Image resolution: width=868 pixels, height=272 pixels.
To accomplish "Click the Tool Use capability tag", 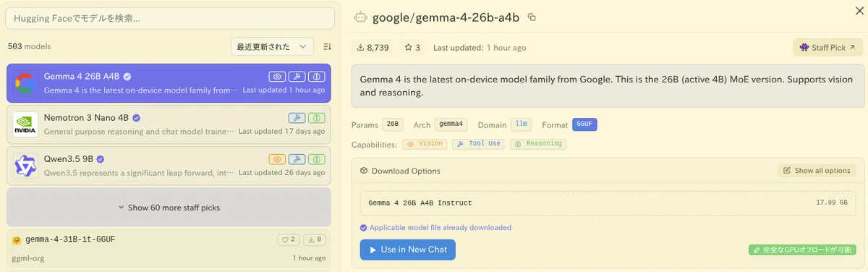I will 478,144.
